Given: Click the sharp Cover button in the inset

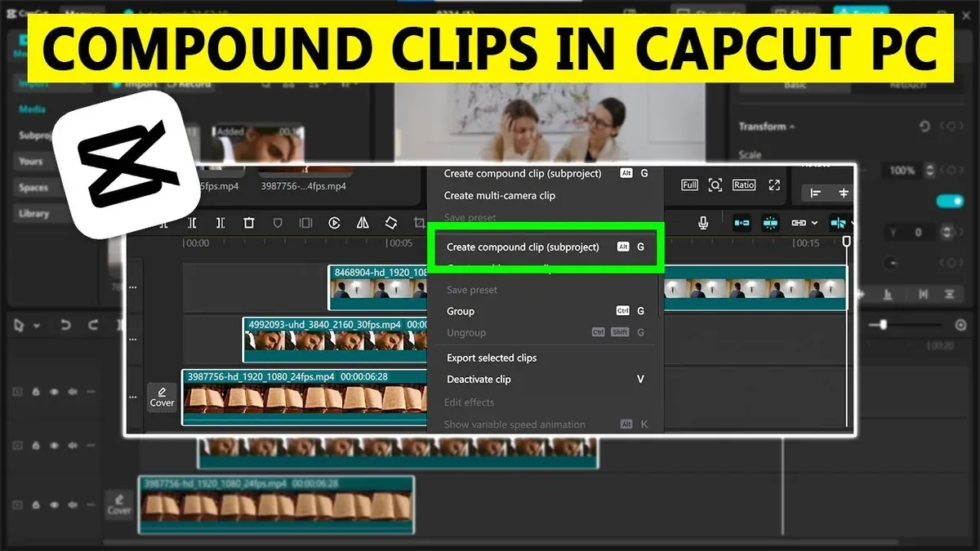Looking at the screenshot, I should 162,397.
